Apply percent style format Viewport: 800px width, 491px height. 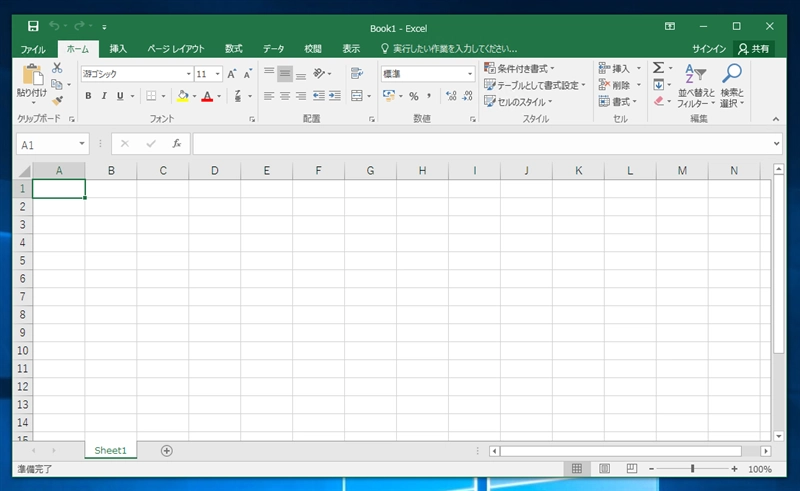pos(414,95)
